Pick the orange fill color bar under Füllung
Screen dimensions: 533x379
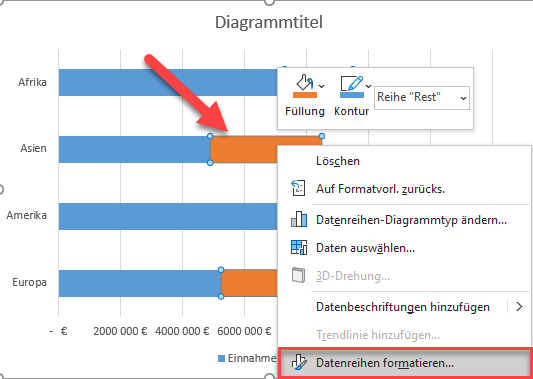[305, 95]
